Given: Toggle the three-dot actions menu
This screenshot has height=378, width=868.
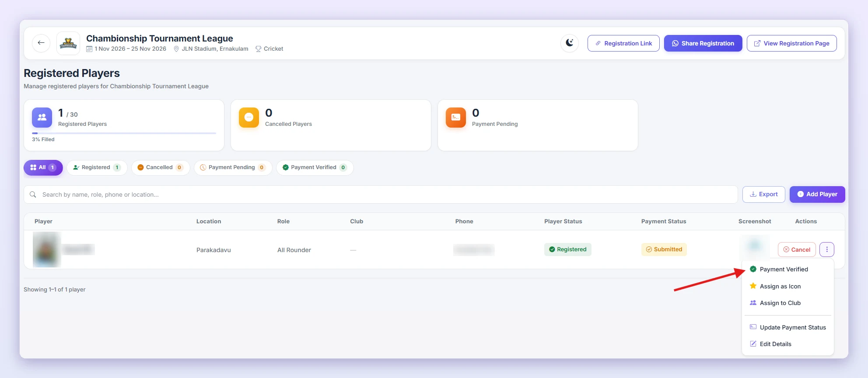Looking at the screenshot, I should click(x=827, y=250).
